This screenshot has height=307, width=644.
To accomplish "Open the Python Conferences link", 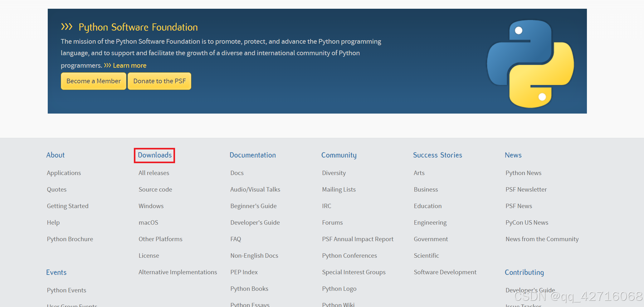I will click(x=349, y=256).
